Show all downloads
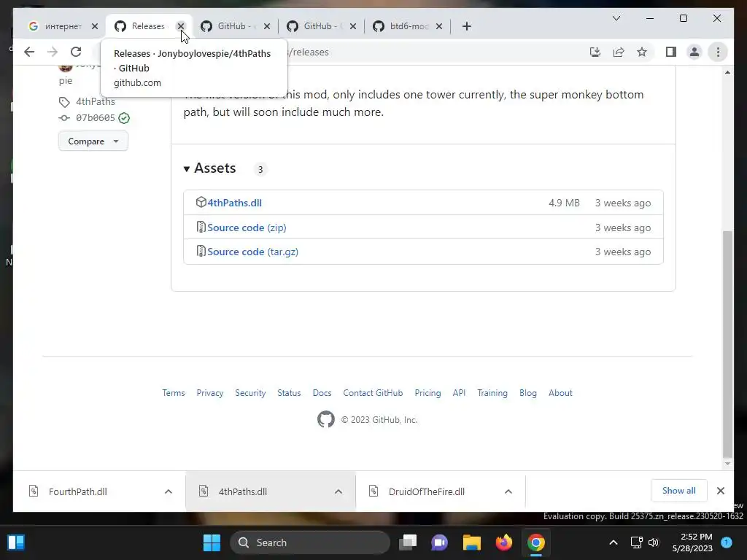This screenshot has height=560, width=747. [x=679, y=491]
